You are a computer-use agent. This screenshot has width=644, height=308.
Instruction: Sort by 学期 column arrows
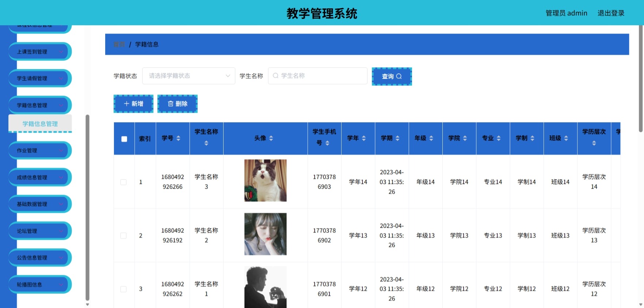point(397,138)
